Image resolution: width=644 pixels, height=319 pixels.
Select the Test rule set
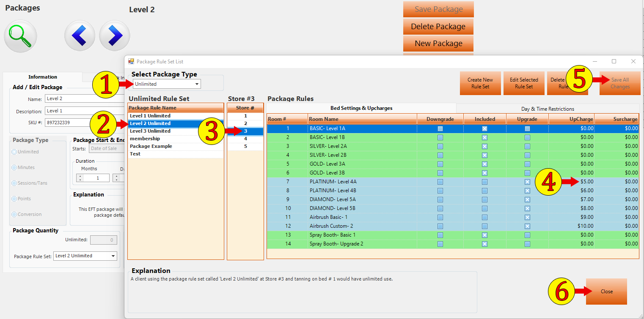(176, 154)
